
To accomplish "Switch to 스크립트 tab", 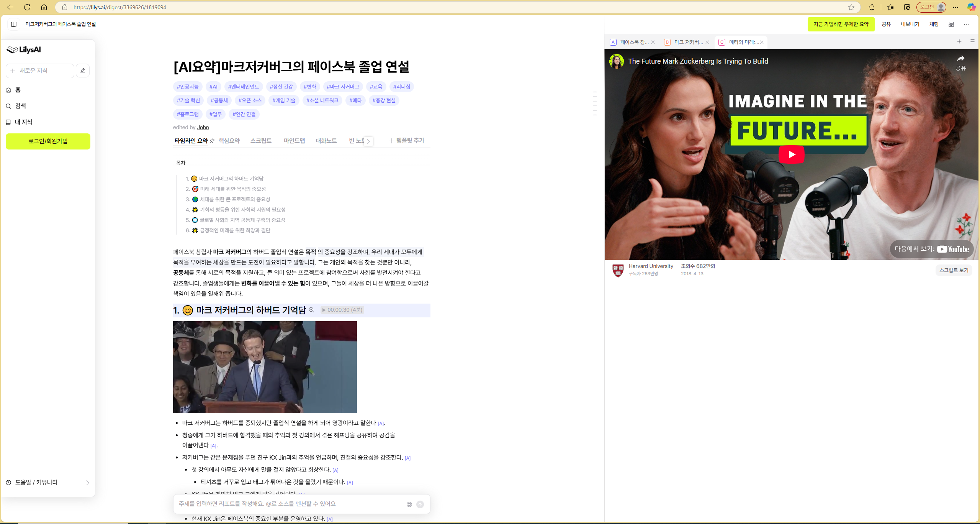I will click(x=261, y=141).
